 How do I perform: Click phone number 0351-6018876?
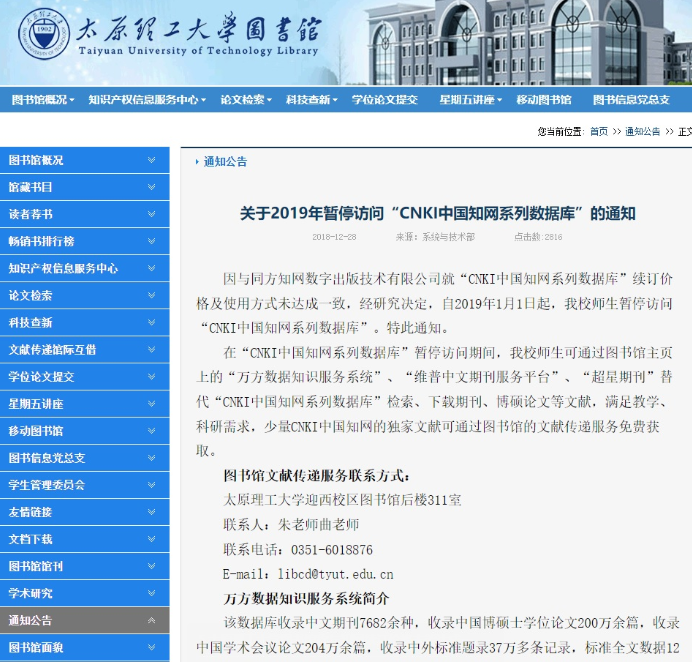332,550
